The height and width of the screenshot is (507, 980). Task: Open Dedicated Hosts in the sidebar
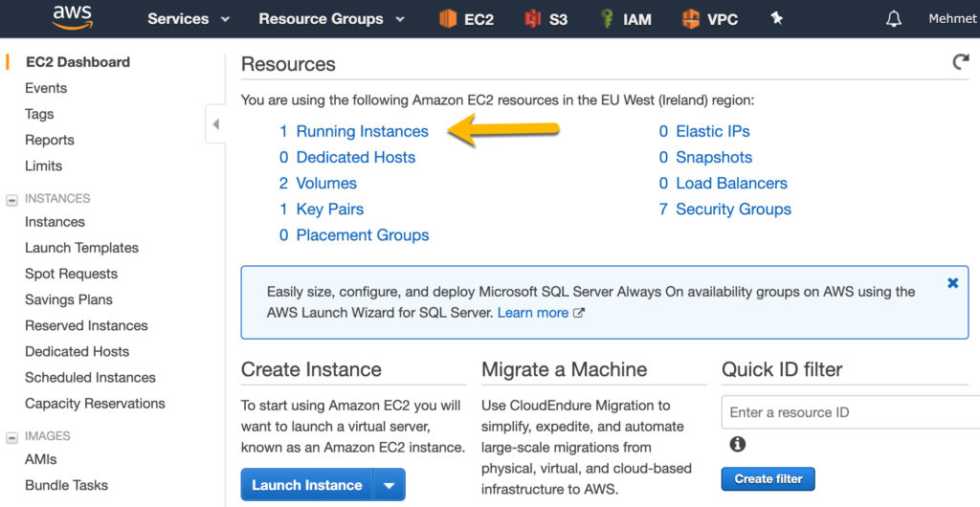click(77, 351)
